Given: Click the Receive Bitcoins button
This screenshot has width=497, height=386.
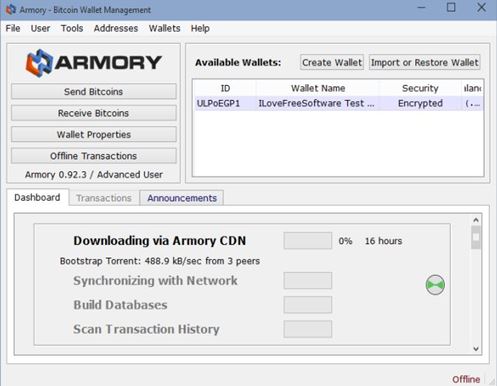Looking at the screenshot, I should click(94, 113).
